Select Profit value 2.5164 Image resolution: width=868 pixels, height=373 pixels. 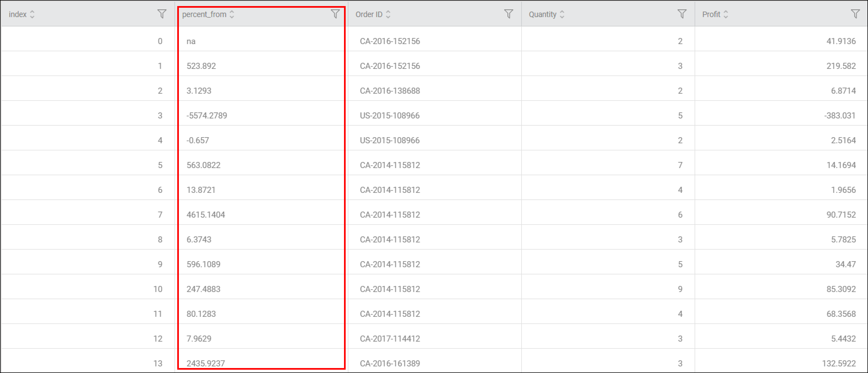(844, 140)
